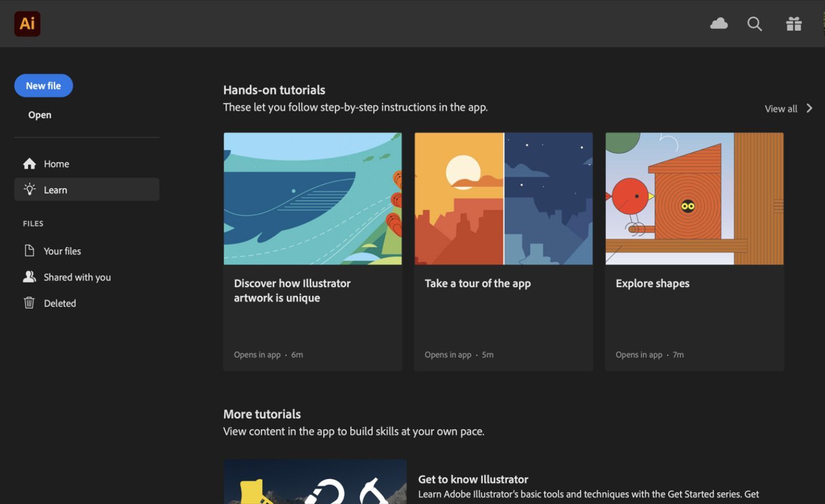Start the Take a tour of the app tutorial
This screenshot has width=825, height=504.
pyautogui.click(x=478, y=283)
